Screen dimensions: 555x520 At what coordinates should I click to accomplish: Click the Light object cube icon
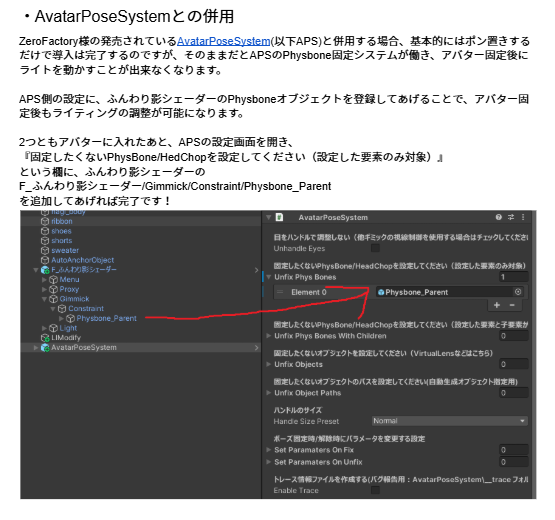coord(53,328)
